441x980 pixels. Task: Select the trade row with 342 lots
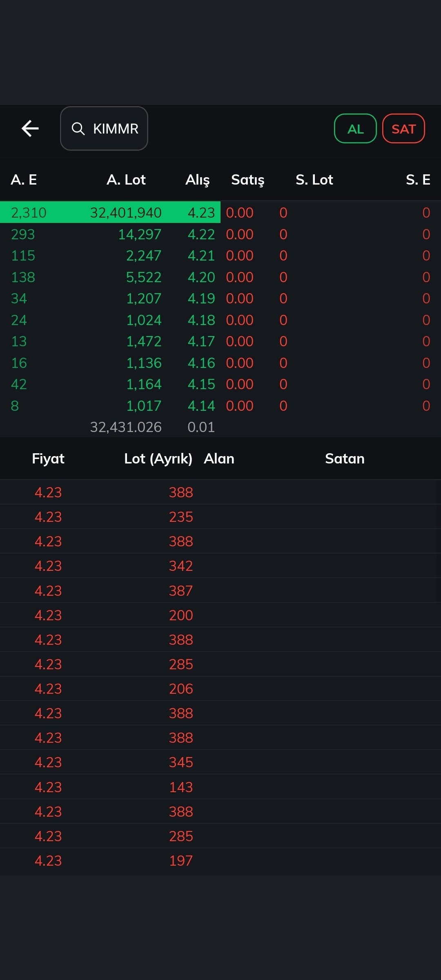tap(220, 566)
